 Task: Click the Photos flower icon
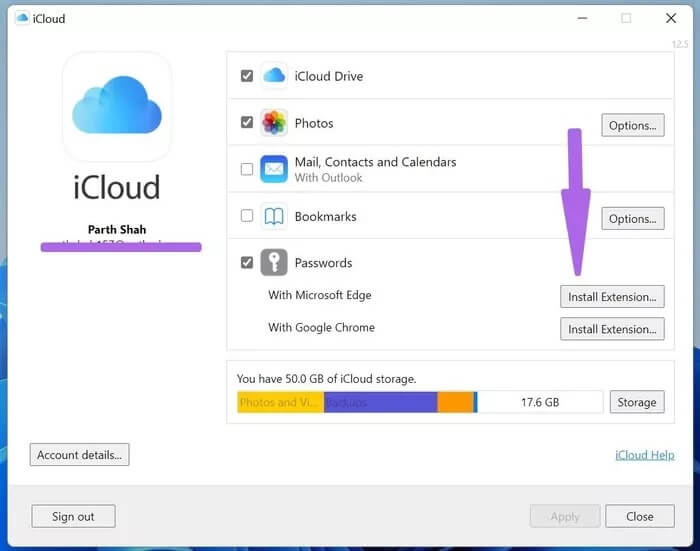(x=274, y=122)
